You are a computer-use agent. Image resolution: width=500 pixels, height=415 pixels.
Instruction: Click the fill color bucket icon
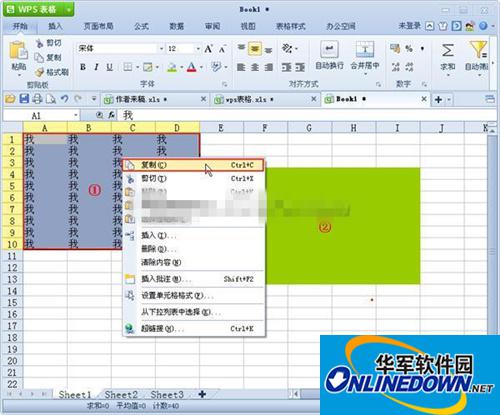tap(172, 67)
